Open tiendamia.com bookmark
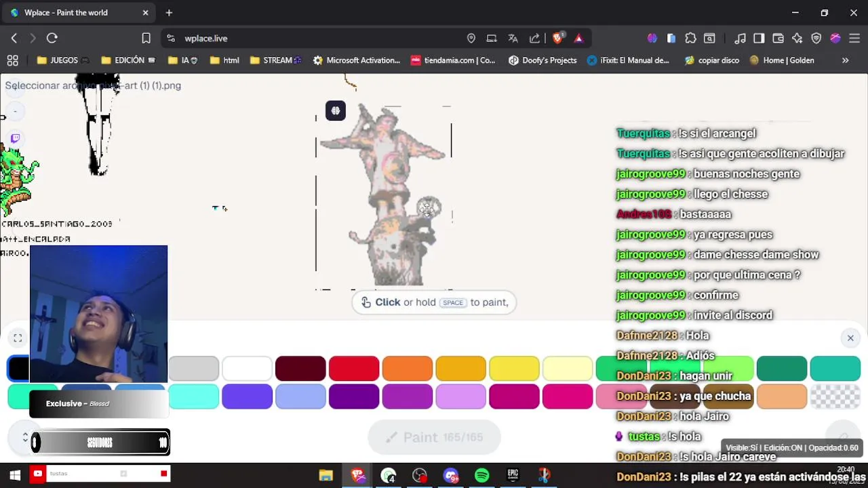 coord(453,60)
